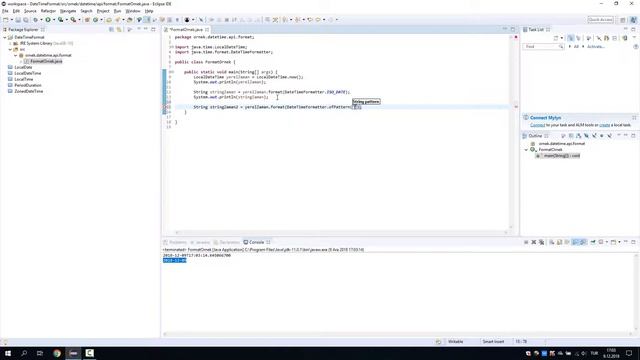
Task: Click the New Java Class toolbar icon
Action: click(x=96, y=20)
